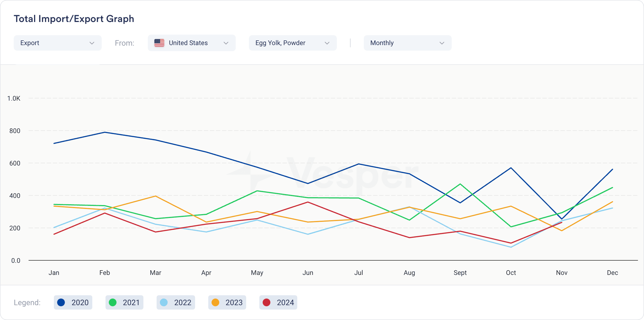The image size is (644, 320).
Task: Toggle the 2024 legend series
Action: pos(278,302)
